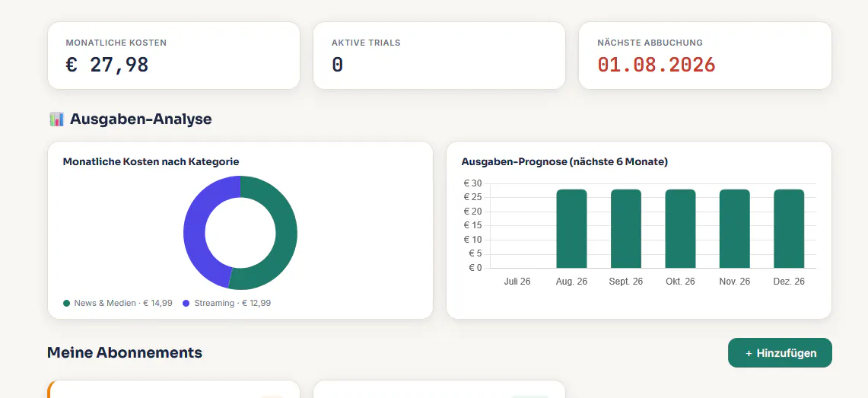Click the Okt. 26 forecast bar
868x398 pixels.
pos(680,228)
